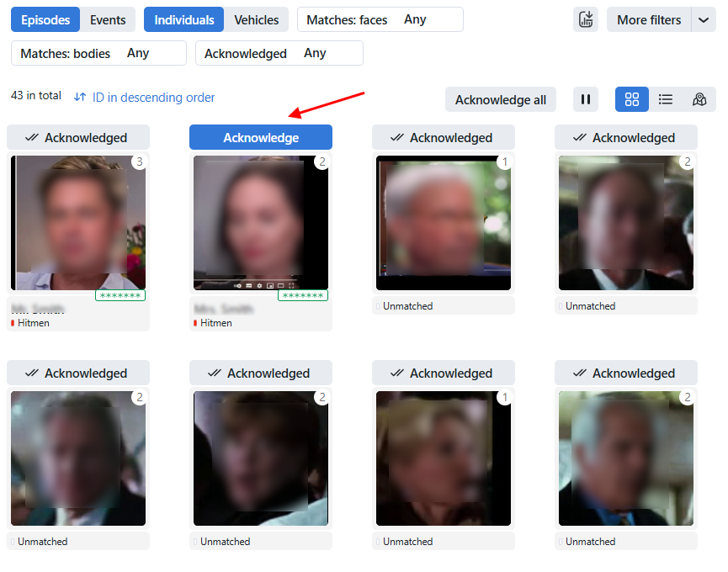Click the export report download icon
This screenshot has width=728, height=572.
click(x=586, y=20)
